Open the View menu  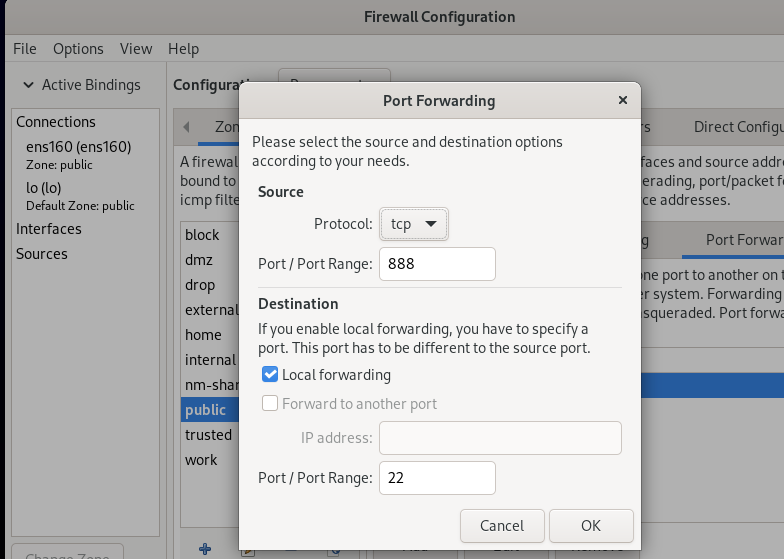coord(136,48)
